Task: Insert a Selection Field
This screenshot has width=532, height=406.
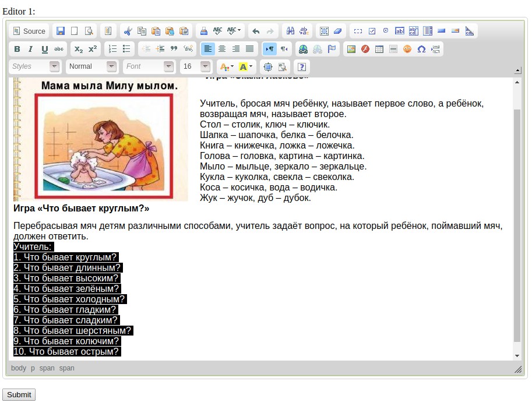Action: [428, 31]
